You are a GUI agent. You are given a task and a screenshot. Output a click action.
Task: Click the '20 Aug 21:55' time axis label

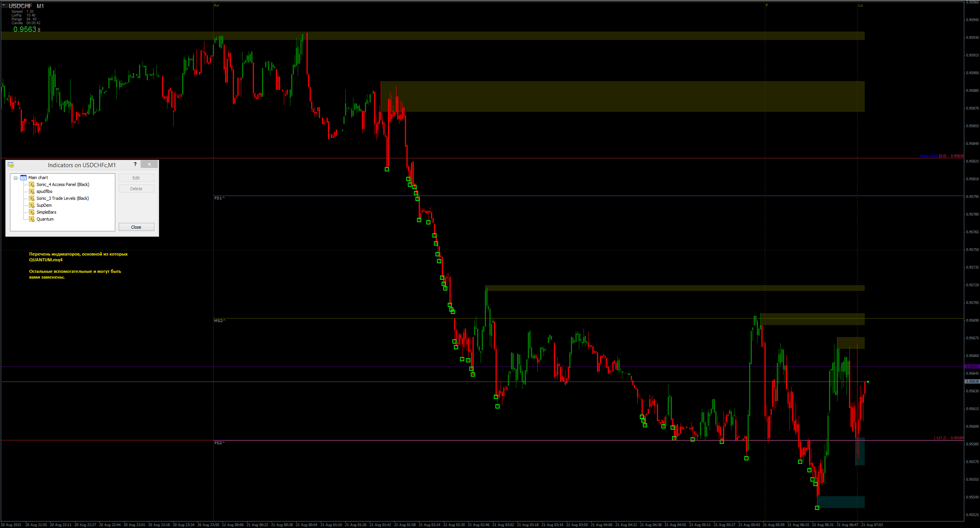pyautogui.click(x=36, y=525)
